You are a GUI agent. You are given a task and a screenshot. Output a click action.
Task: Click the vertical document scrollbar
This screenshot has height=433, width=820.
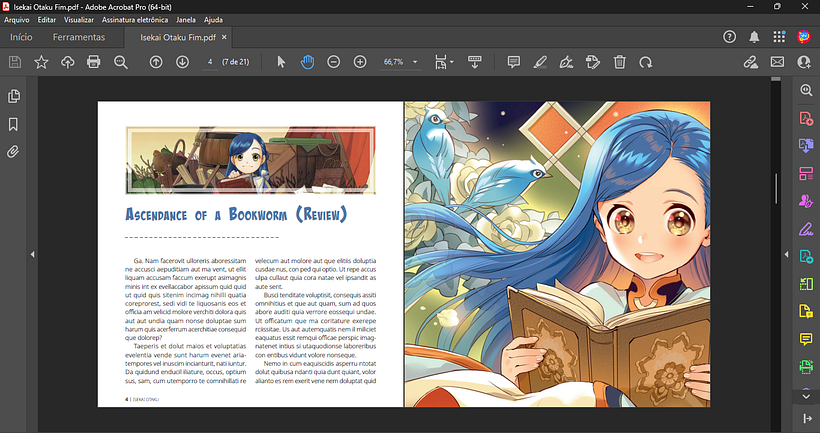coord(776,188)
